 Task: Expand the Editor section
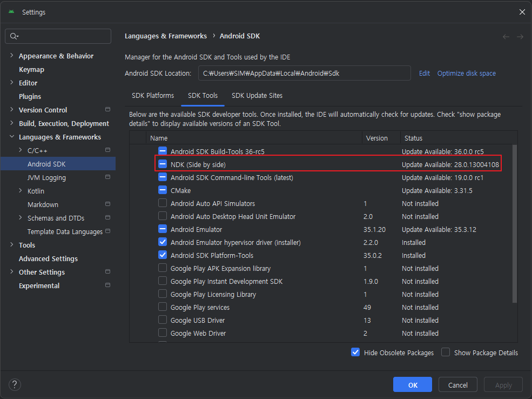point(12,83)
